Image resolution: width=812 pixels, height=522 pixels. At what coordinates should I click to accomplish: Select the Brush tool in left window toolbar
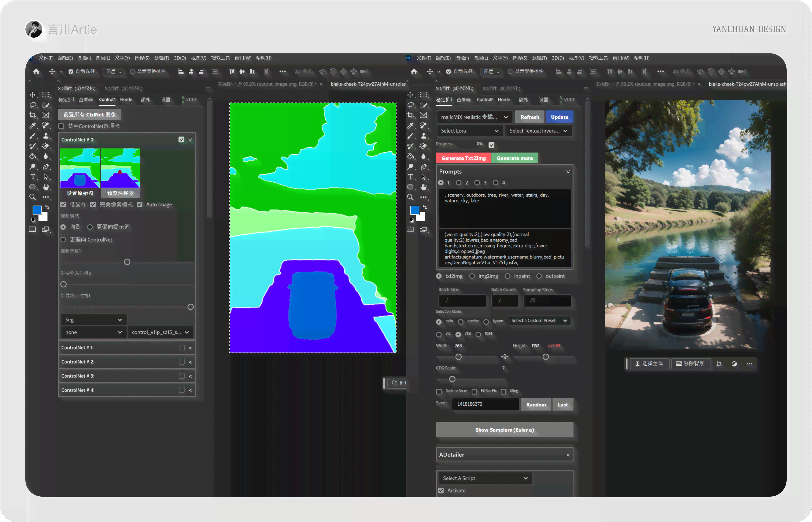pos(33,136)
